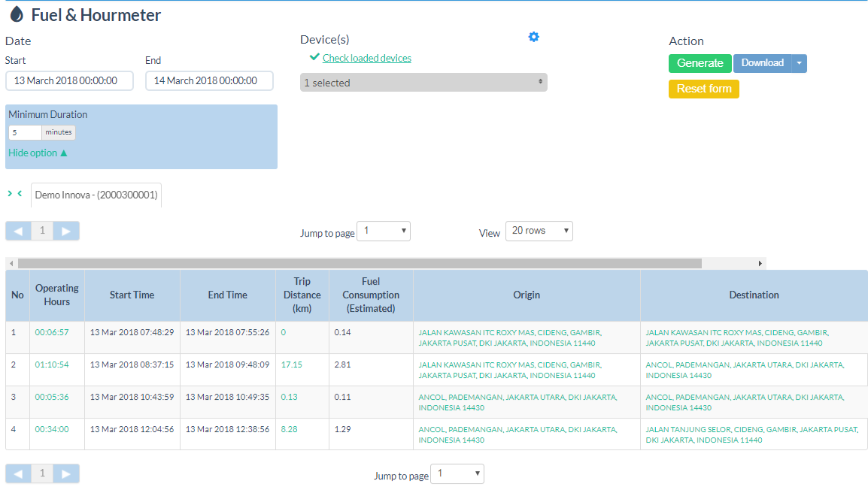This screenshot has width=868, height=493.
Task: Click the green Generate button
Action: click(x=700, y=63)
